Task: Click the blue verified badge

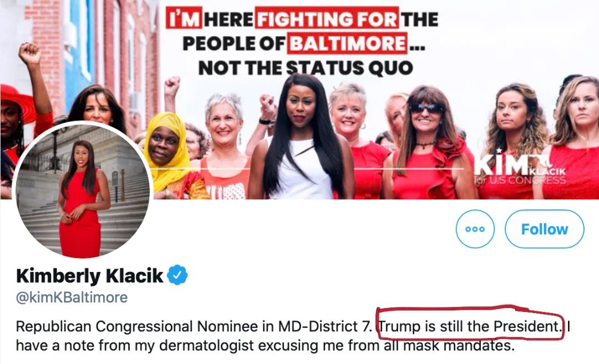Action: click(177, 275)
